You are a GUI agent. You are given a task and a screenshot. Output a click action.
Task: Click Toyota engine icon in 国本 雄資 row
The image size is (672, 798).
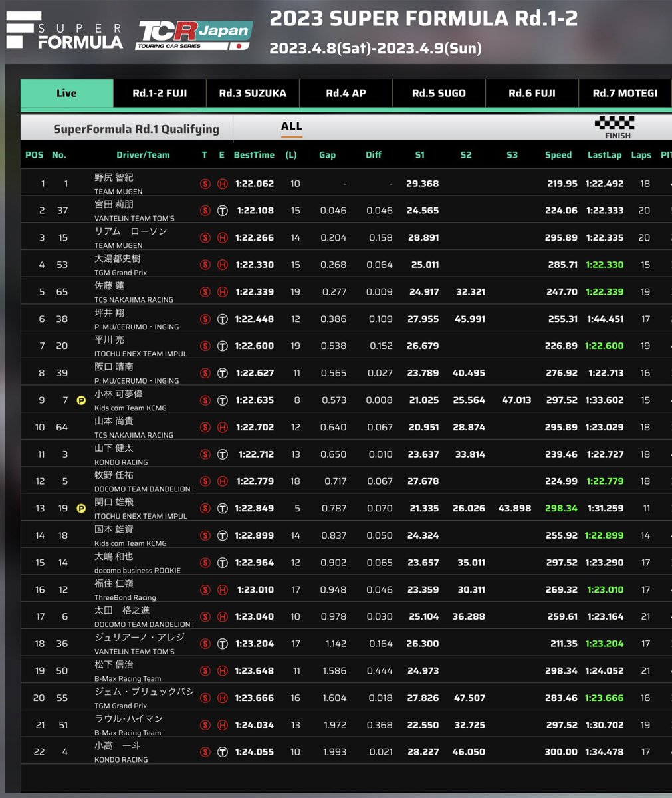click(x=223, y=535)
